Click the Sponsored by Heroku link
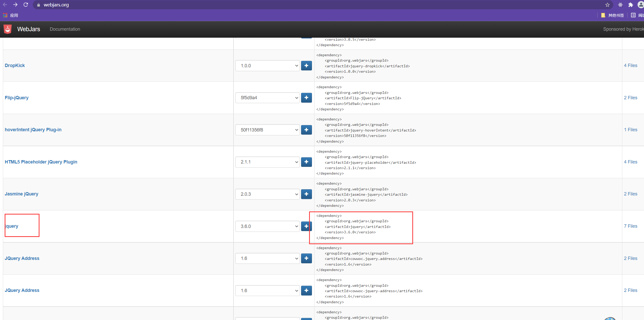The height and width of the screenshot is (320, 644). [x=623, y=29]
